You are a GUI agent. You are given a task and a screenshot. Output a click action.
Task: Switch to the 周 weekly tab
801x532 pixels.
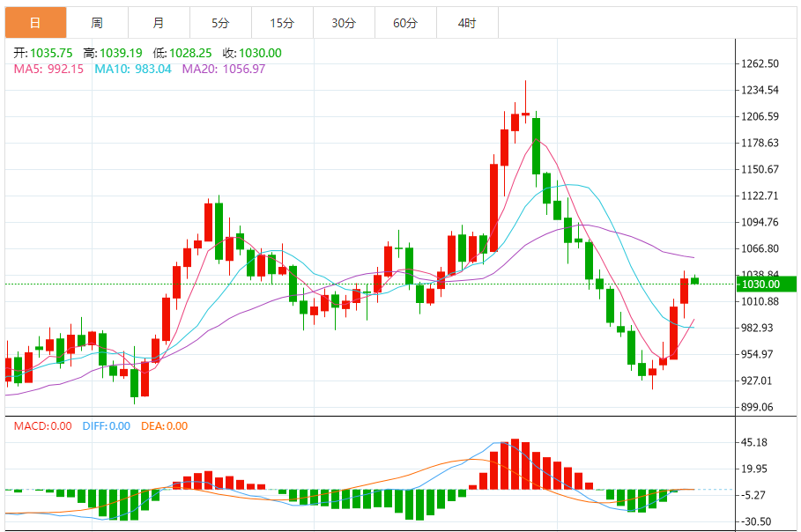coord(97,23)
